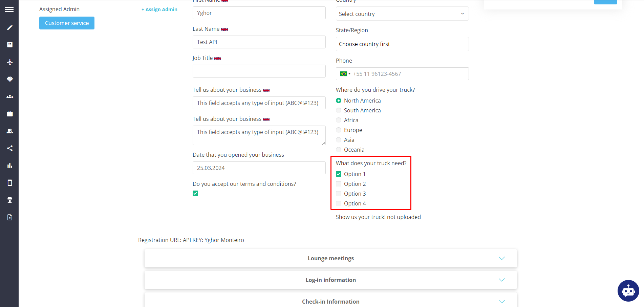Open the briefcase icon in sidebar

9,113
